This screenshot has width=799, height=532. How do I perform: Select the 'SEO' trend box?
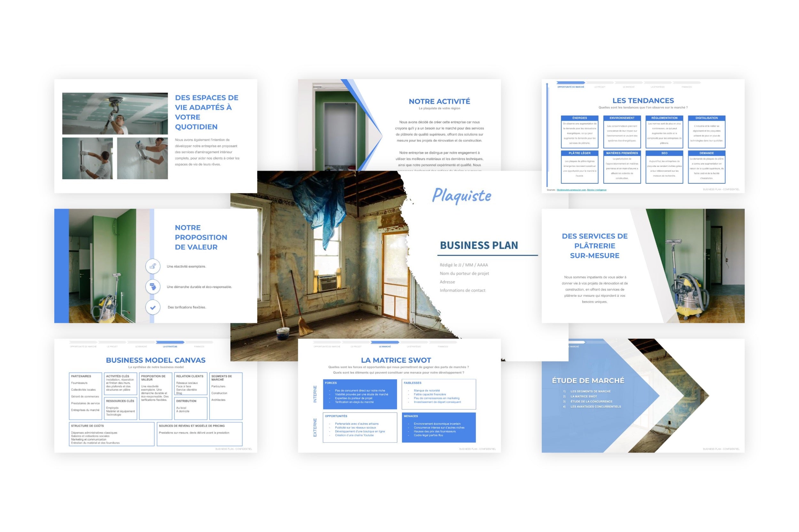(664, 167)
